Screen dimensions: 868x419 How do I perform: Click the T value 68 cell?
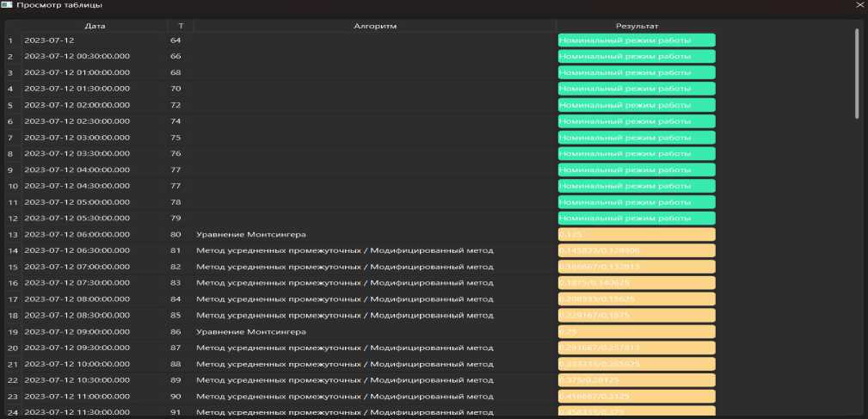175,72
